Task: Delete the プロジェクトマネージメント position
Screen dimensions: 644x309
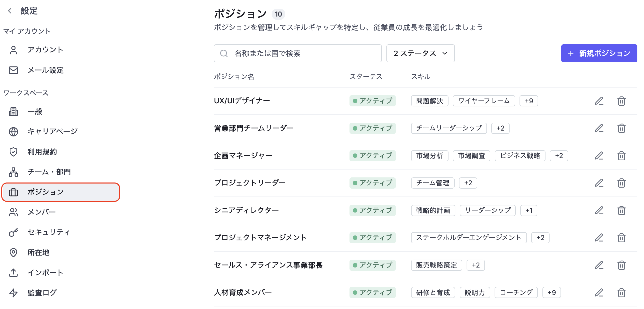Action: 621,238
